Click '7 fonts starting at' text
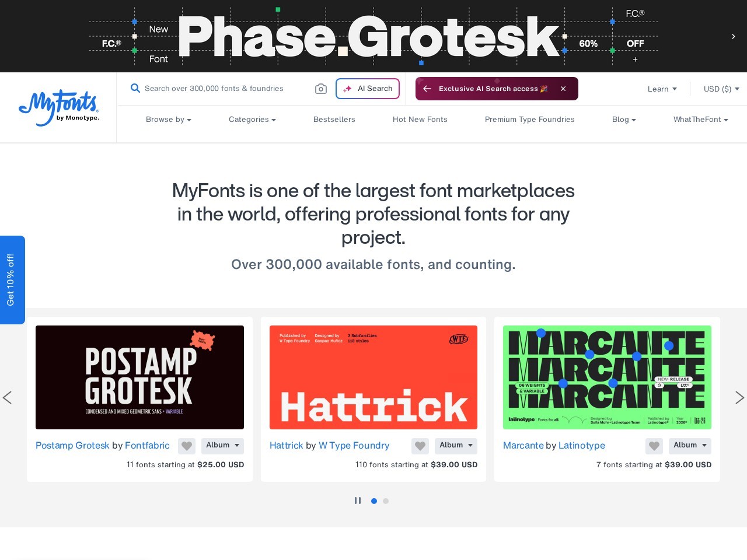Viewport: 747px width, 560px height. (629, 465)
